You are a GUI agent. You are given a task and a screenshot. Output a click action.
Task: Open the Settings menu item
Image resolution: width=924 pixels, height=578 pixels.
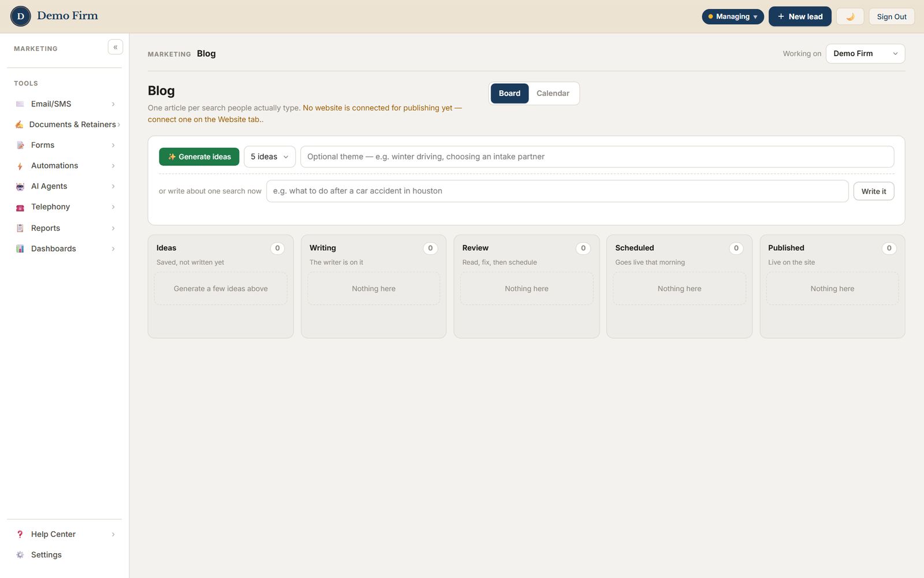[x=65, y=555]
